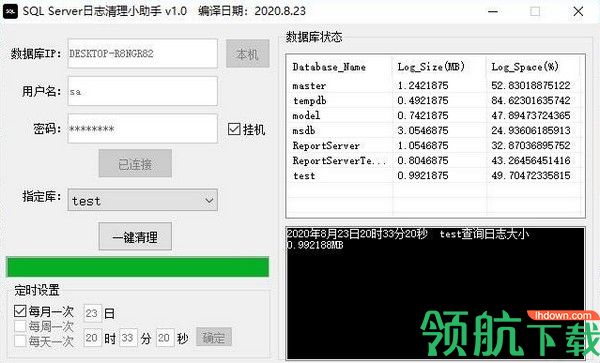
Task: Select the ReportServerTe... database row
Action: coord(435,161)
